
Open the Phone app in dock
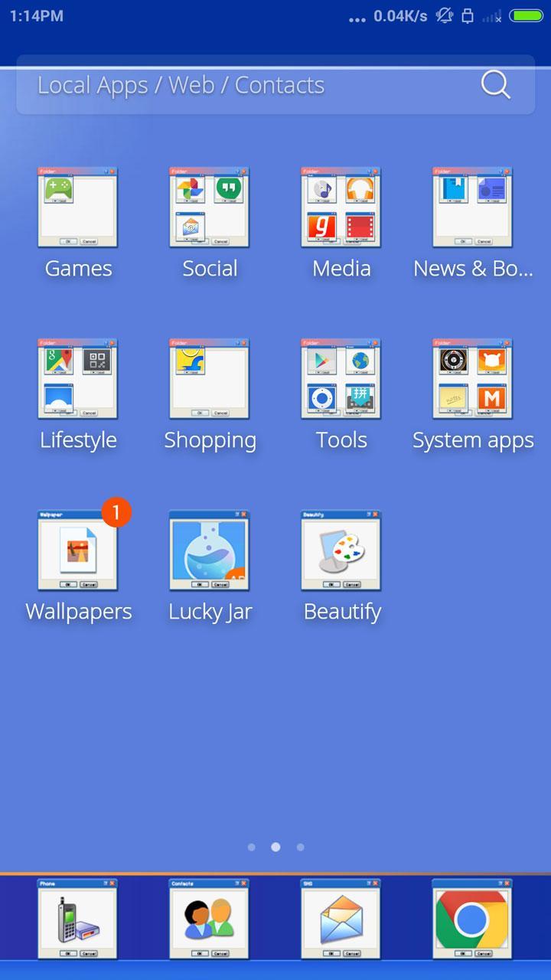pyautogui.click(x=78, y=919)
